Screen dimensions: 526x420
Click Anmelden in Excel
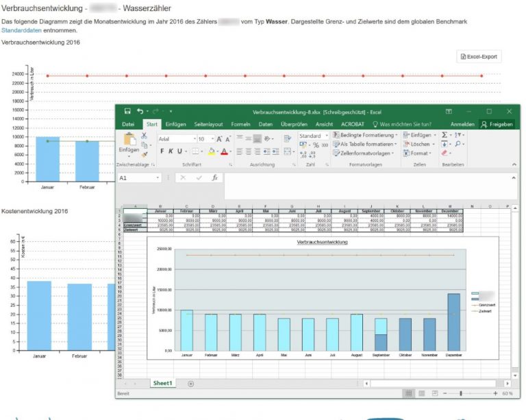click(462, 124)
